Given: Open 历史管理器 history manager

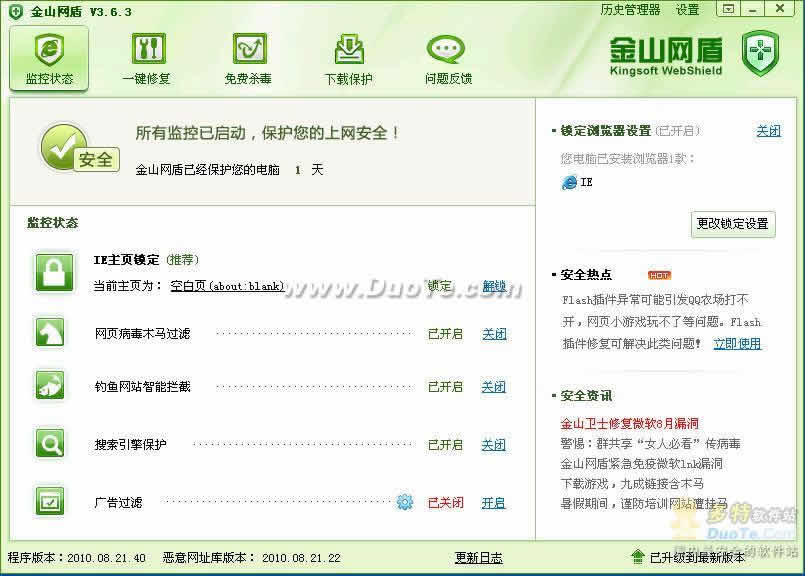Looking at the screenshot, I should (630, 10).
